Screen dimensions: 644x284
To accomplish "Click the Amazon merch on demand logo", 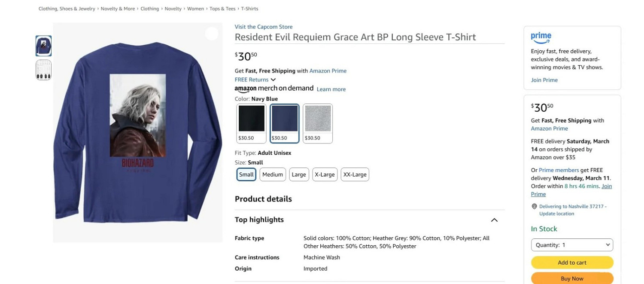I will tap(274, 89).
